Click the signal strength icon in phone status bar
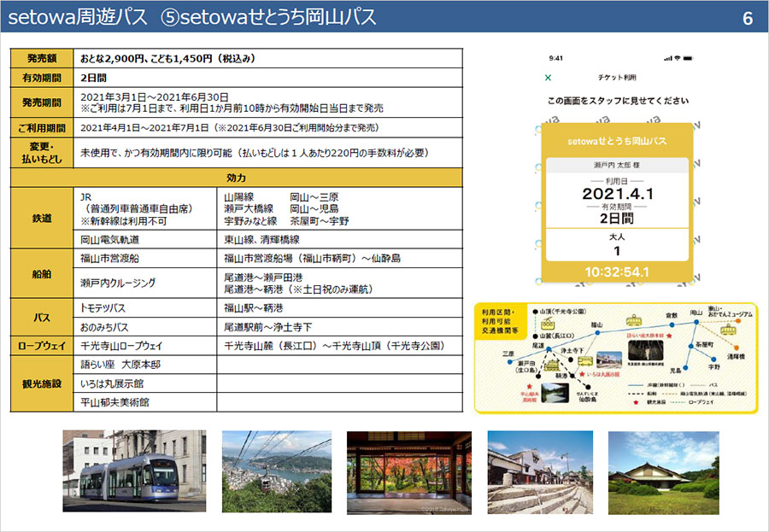The image size is (769, 532). point(668,58)
